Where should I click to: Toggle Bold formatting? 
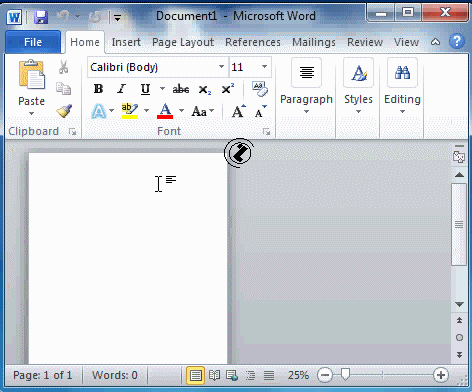tap(98, 89)
